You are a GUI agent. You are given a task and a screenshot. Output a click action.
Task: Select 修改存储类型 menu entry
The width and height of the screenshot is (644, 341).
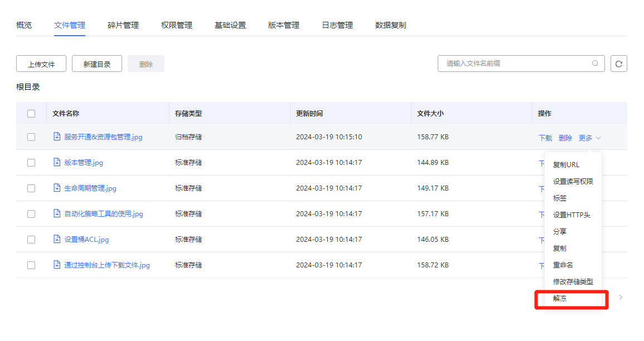(573, 281)
